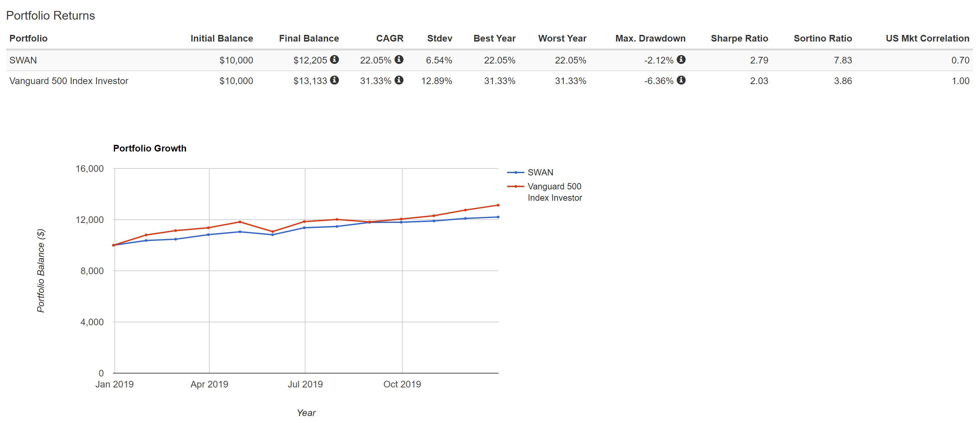Click the Vanguard red legend line marker
This screenshot has height=423, width=980.
pos(515,187)
